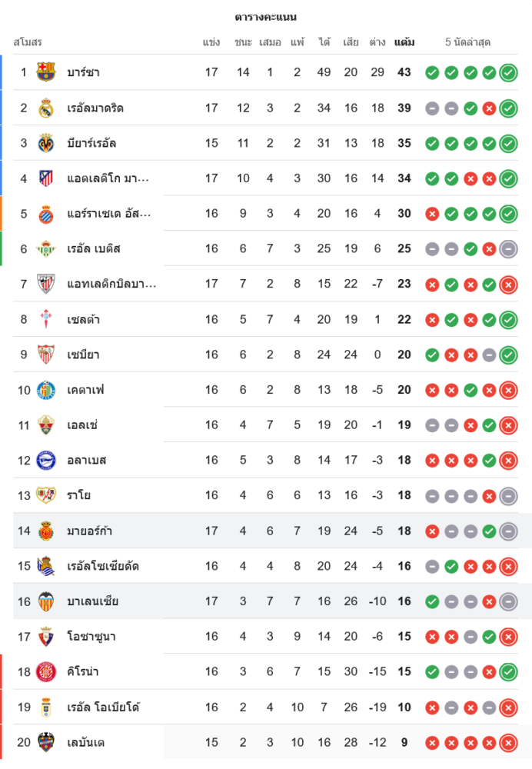Click the ตารางคะแนน title
The height and width of the screenshot is (769, 532).
(x=266, y=17)
